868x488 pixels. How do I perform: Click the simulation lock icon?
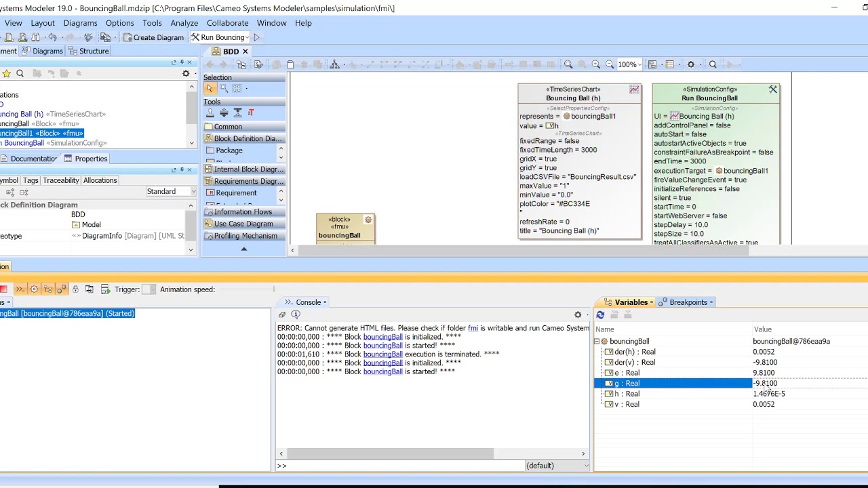75,289
